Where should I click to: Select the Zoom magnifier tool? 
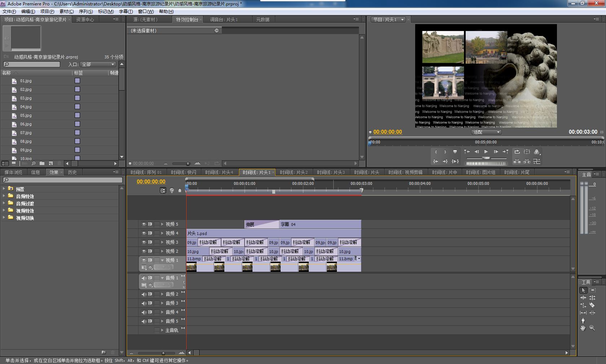tap(592, 328)
